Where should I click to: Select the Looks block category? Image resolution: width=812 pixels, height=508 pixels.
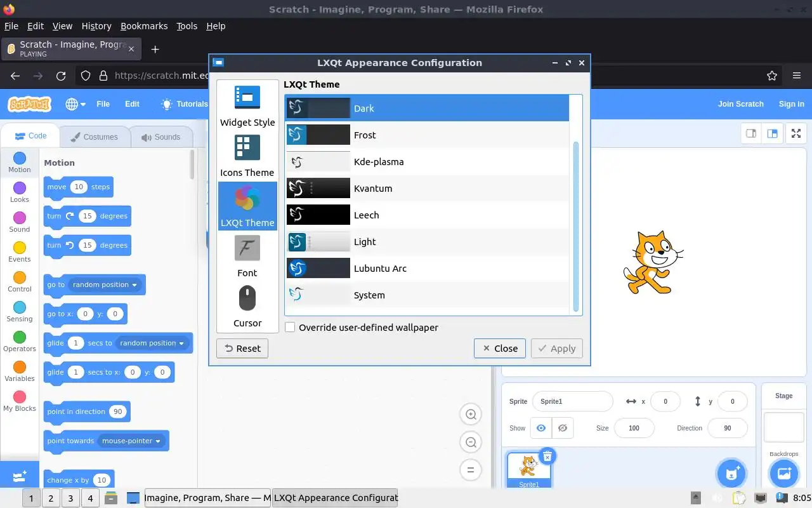click(20, 192)
